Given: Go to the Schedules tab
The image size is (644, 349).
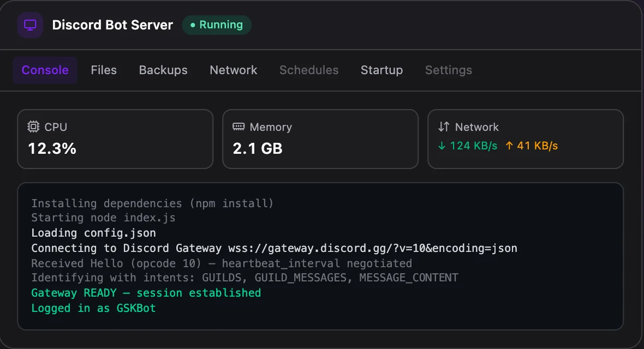Looking at the screenshot, I should coord(309,70).
